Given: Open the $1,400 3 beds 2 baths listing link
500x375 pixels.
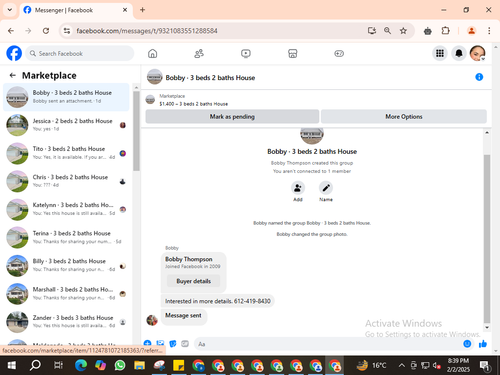Looking at the screenshot, I should click(193, 104).
